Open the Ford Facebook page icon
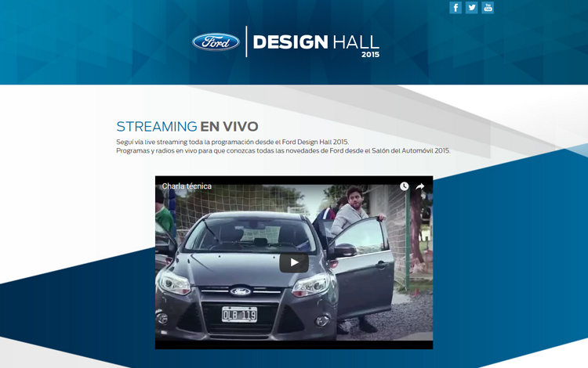 (x=456, y=8)
